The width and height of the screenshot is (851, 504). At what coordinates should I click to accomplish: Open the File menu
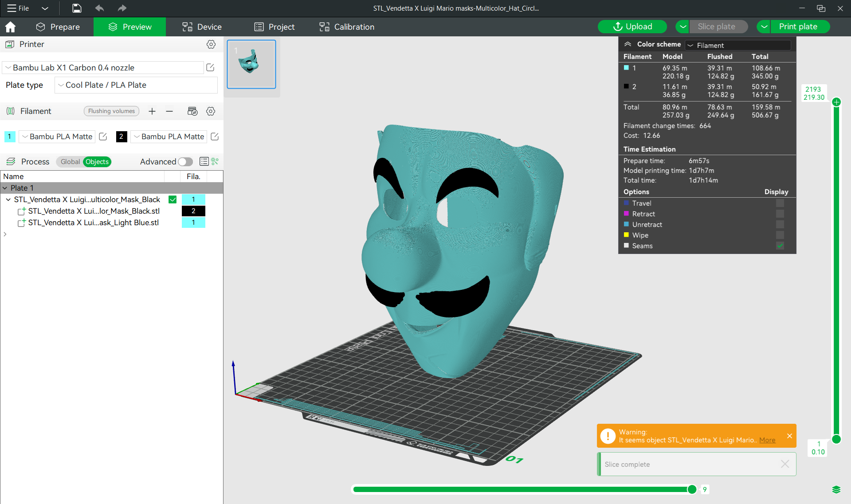click(x=18, y=8)
